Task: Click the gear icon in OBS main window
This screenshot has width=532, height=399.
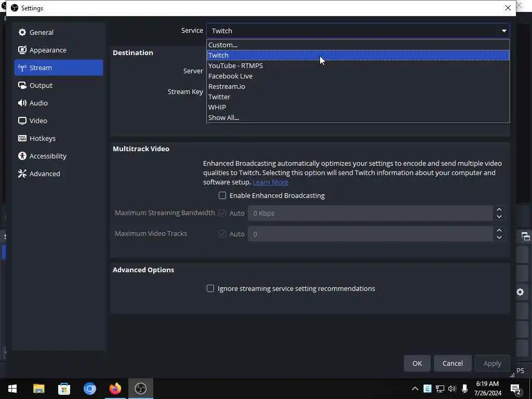Action: 520,292
